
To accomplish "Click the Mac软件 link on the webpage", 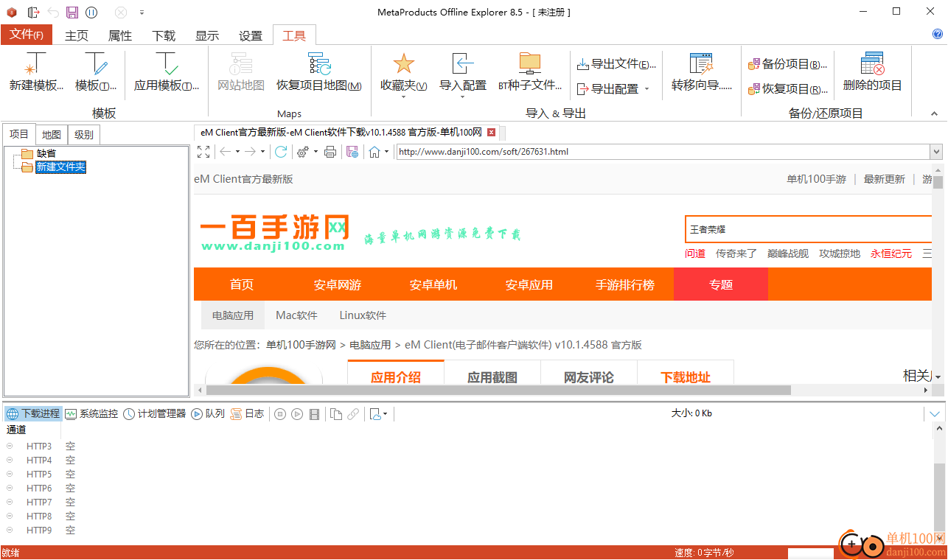I will click(x=296, y=315).
